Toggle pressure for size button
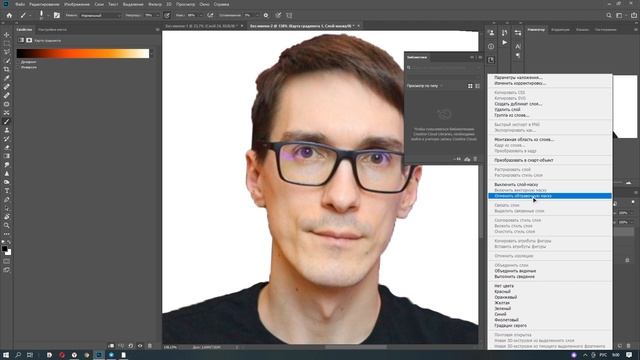Viewport: 640px width, 360px height. [x=278, y=16]
